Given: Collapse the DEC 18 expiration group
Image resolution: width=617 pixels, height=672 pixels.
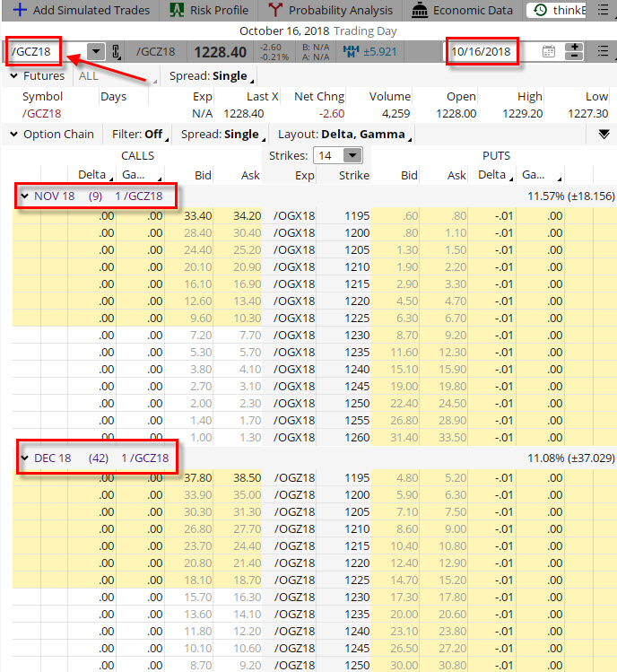Looking at the screenshot, I should pyautogui.click(x=24, y=458).
